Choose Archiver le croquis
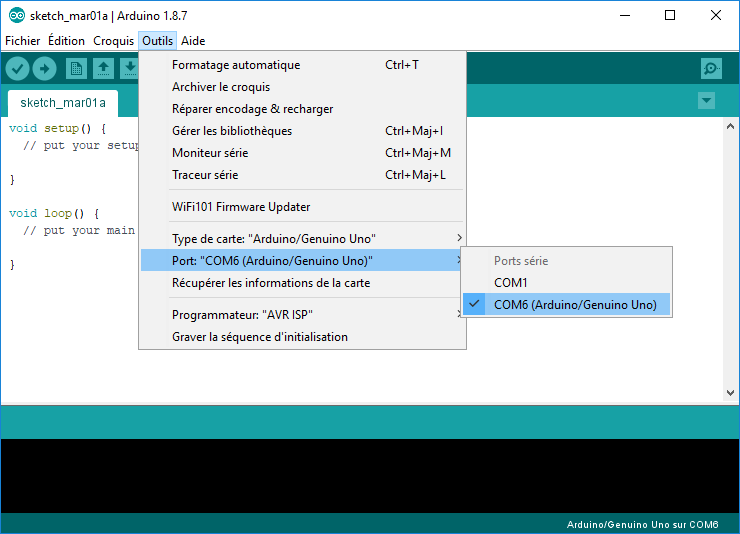Viewport: 740px width, 534px height. (303, 87)
